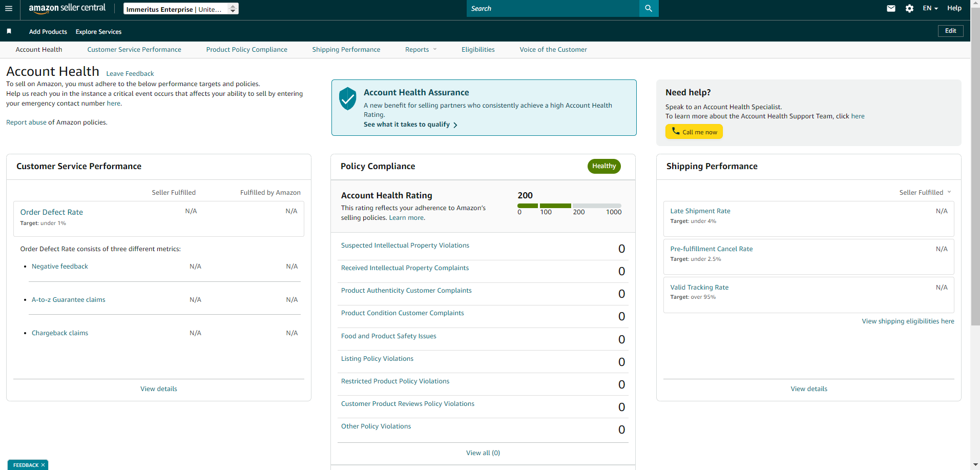Open the Late Shipment Rate link
Image resolution: width=980 pixels, height=470 pixels.
700,211
